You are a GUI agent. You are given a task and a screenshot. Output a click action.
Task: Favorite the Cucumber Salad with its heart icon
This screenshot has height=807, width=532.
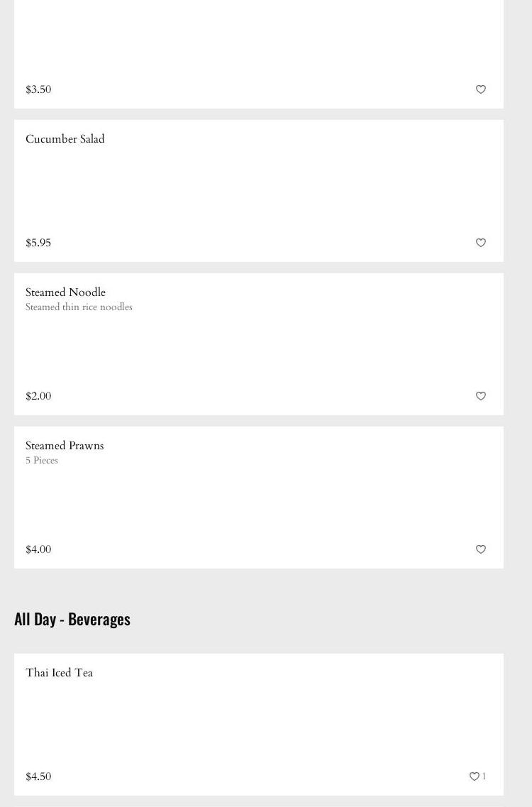[481, 243]
